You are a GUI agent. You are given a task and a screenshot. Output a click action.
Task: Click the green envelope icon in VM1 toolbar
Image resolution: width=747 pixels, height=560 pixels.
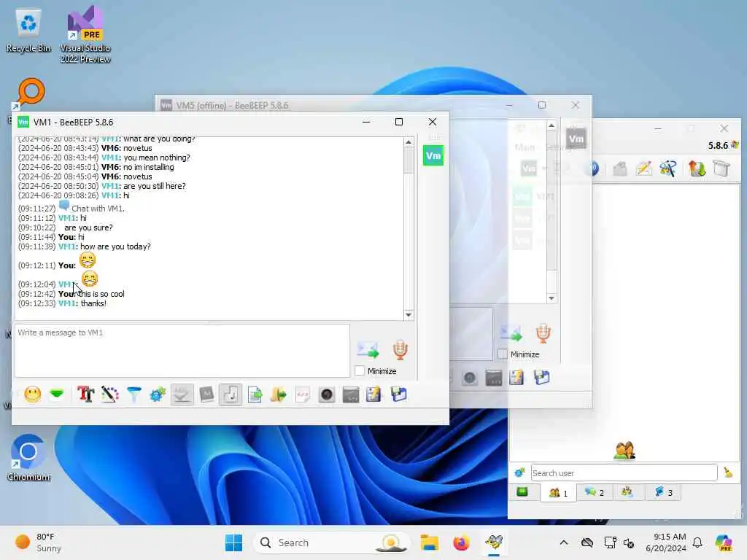click(x=57, y=394)
